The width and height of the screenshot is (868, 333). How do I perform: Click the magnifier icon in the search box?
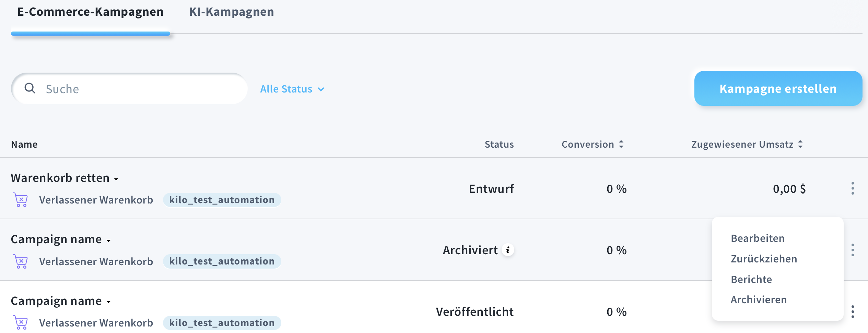[30, 88]
